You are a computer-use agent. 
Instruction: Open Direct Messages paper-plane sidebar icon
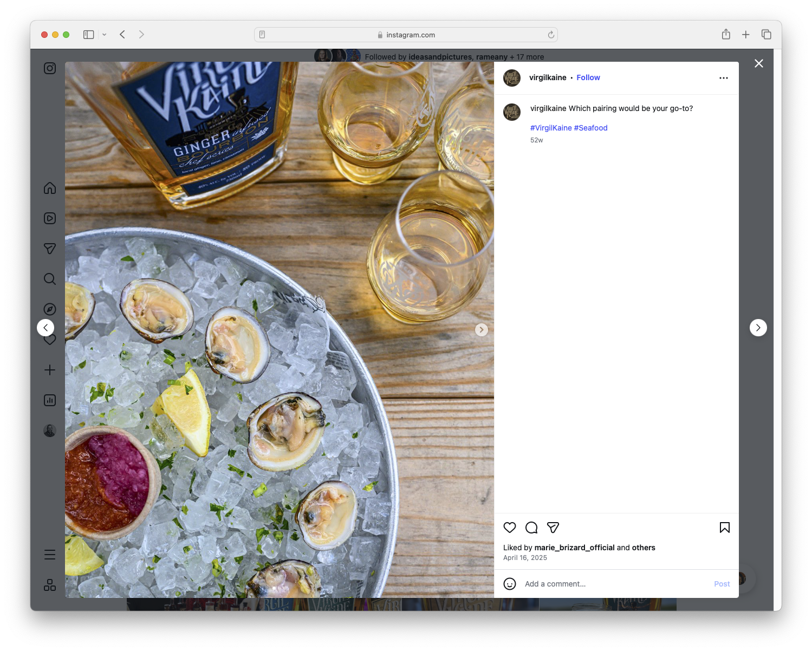[x=49, y=249]
